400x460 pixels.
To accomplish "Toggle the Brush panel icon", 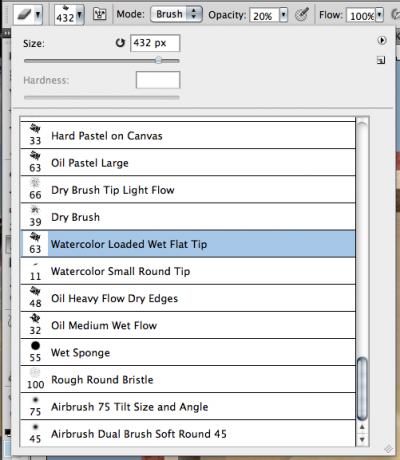I will tap(99, 14).
